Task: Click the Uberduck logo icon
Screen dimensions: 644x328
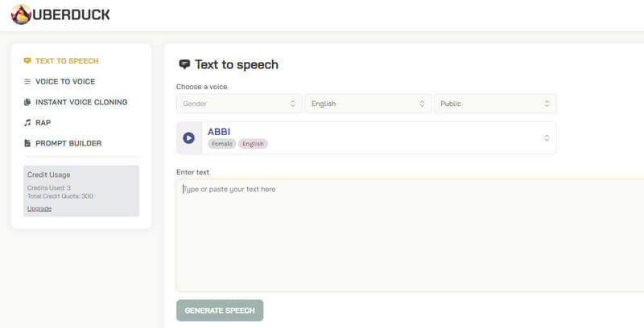Action: coord(20,14)
